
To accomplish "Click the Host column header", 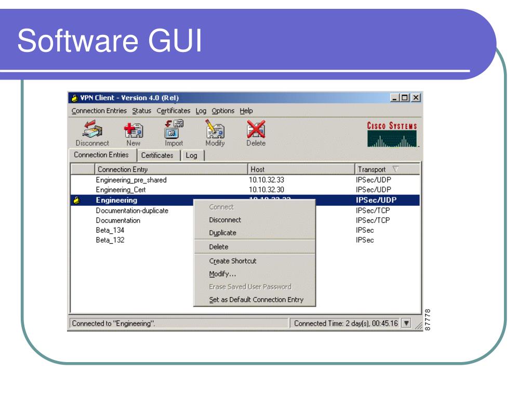I will coord(301,169).
